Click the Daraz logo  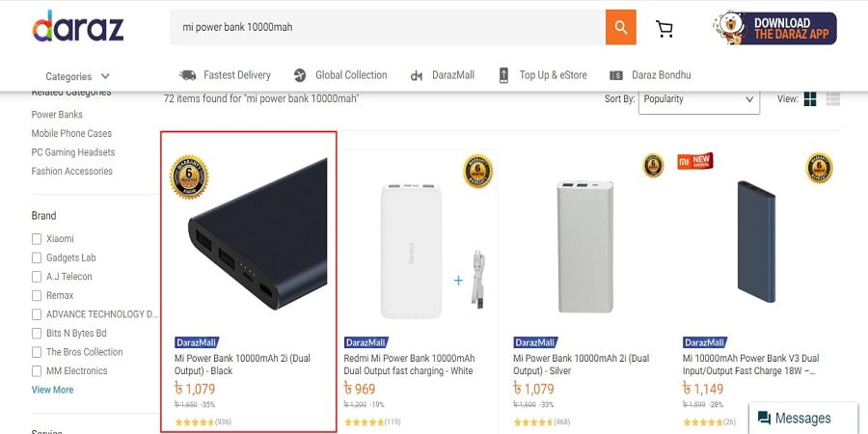tap(78, 26)
